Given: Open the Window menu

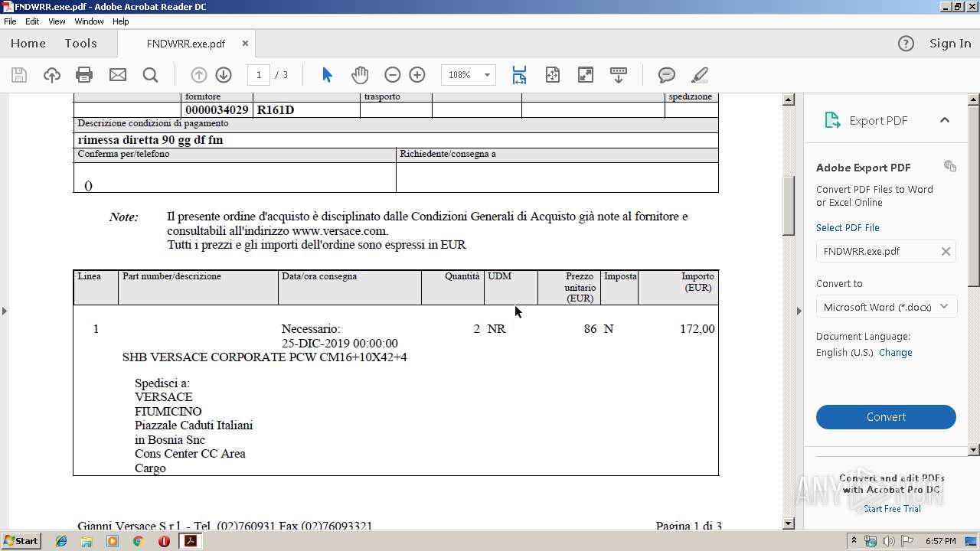Looking at the screenshot, I should pyautogui.click(x=89, y=21).
